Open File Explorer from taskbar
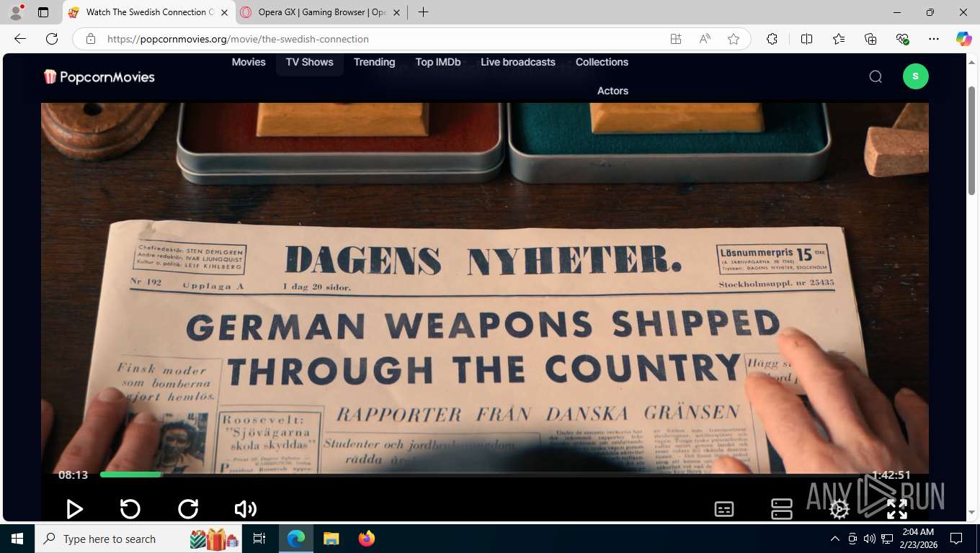The image size is (980, 553). (x=331, y=539)
